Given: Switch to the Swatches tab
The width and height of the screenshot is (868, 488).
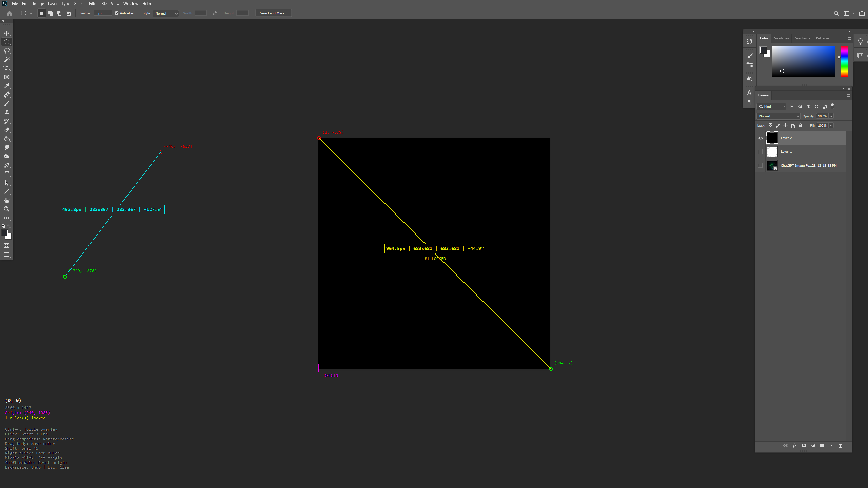Looking at the screenshot, I should coord(781,38).
